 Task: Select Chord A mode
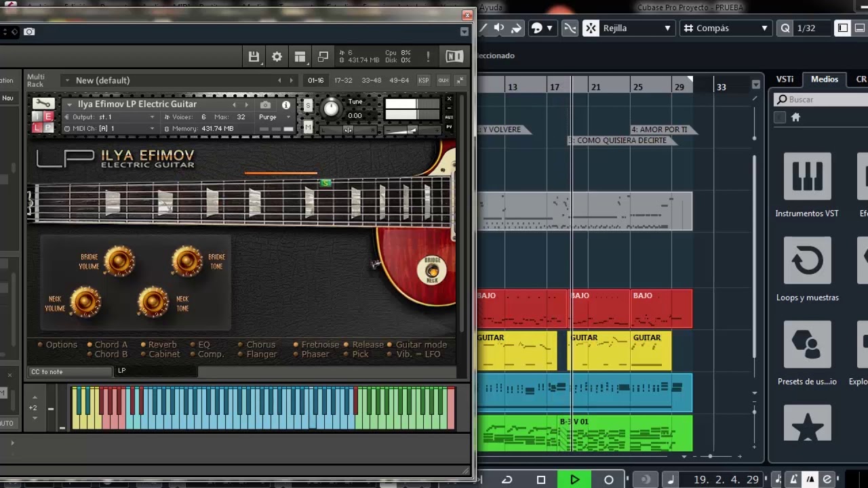[108, 345]
